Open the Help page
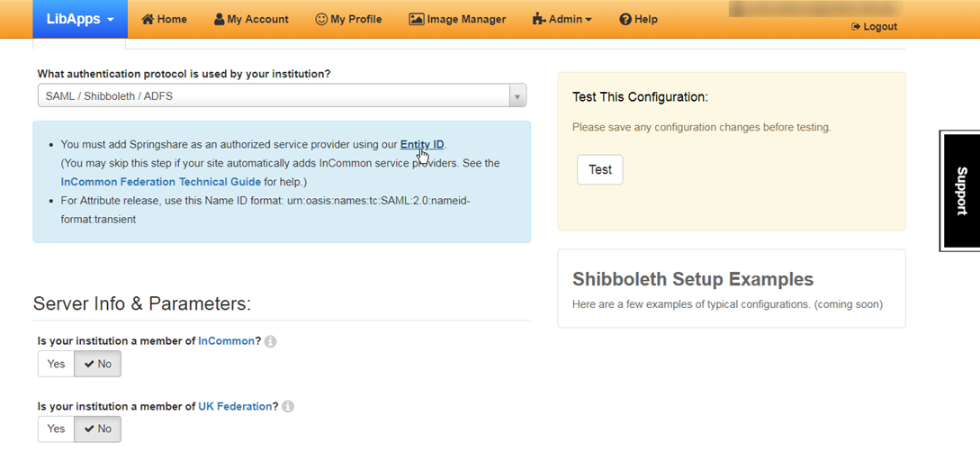The height and width of the screenshot is (452, 980). [638, 20]
